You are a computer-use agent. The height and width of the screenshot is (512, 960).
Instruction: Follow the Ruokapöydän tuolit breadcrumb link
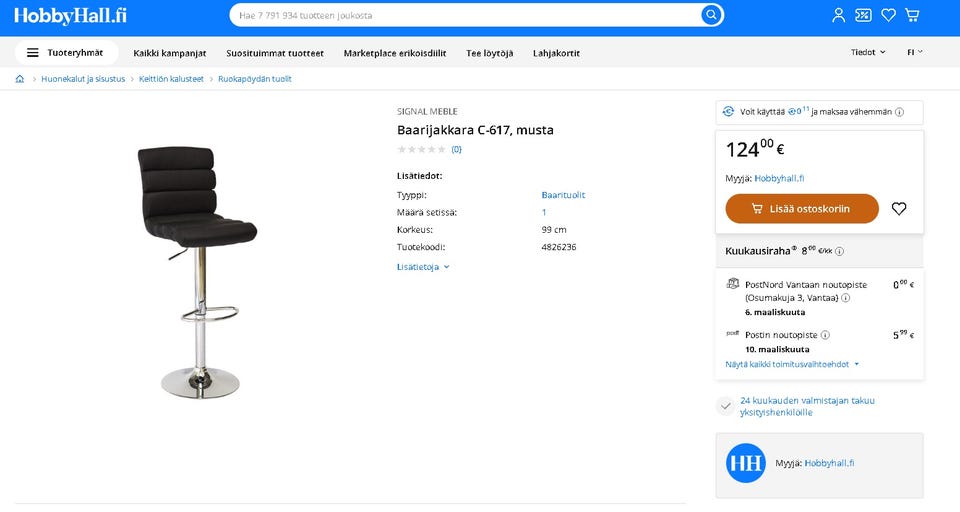[255, 79]
